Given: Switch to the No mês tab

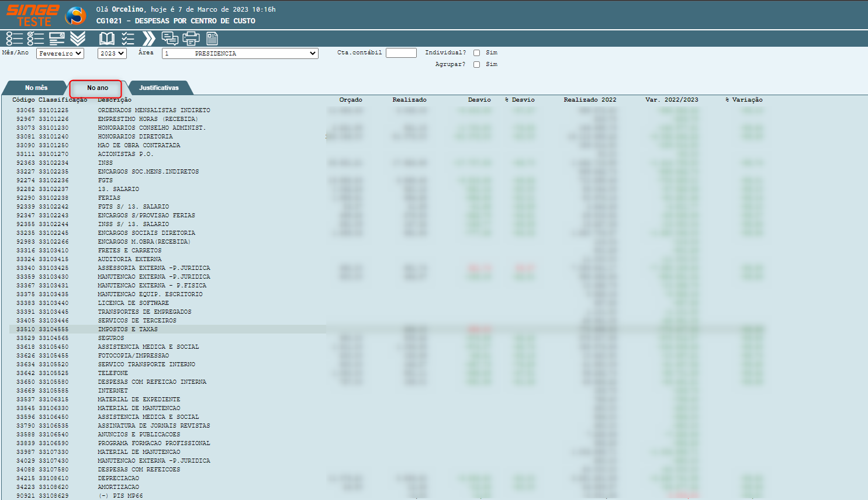Looking at the screenshot, I should click(36, 88).
